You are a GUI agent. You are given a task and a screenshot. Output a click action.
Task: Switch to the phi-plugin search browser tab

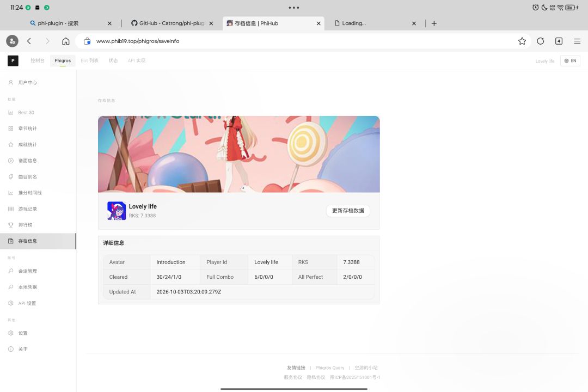click(58, 23)
